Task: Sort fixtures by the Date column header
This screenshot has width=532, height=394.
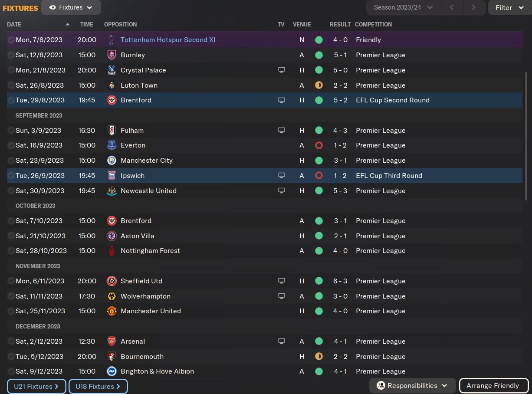Action: point(14,25)
